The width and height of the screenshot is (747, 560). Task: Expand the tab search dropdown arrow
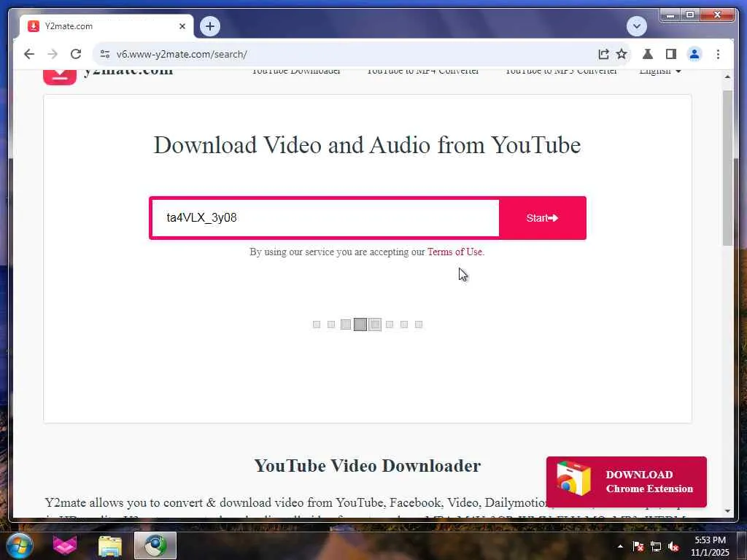click(636, 26)
